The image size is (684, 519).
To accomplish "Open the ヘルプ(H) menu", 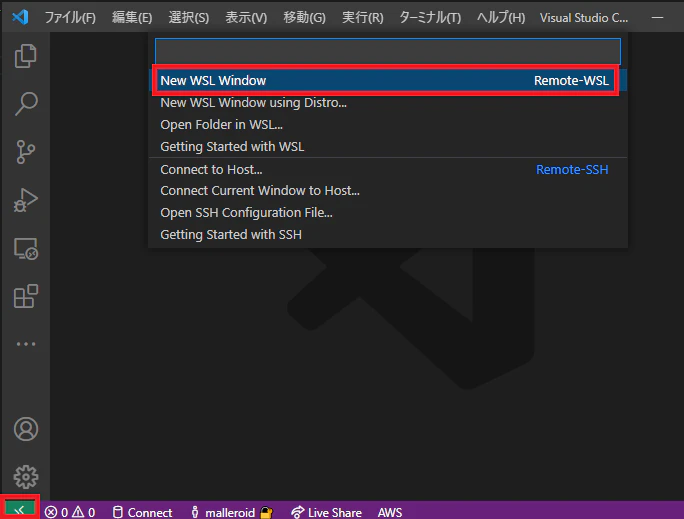I will click(501, 17).
